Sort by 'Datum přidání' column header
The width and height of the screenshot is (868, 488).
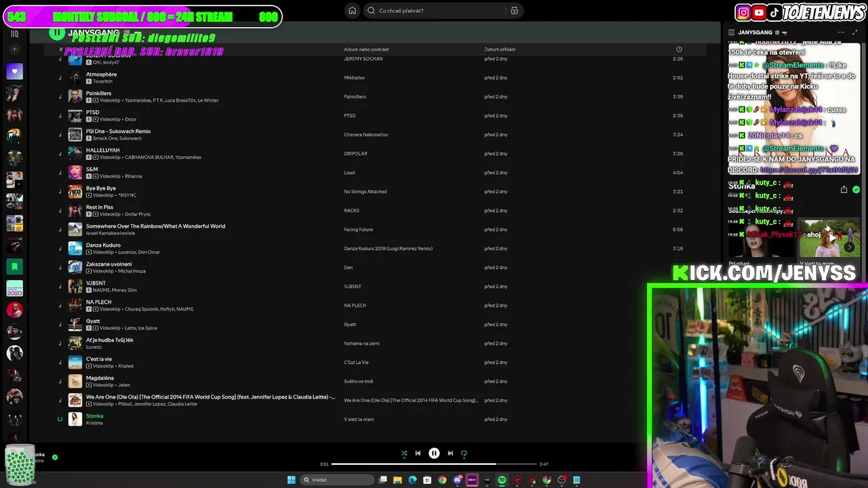pos(500,49)
